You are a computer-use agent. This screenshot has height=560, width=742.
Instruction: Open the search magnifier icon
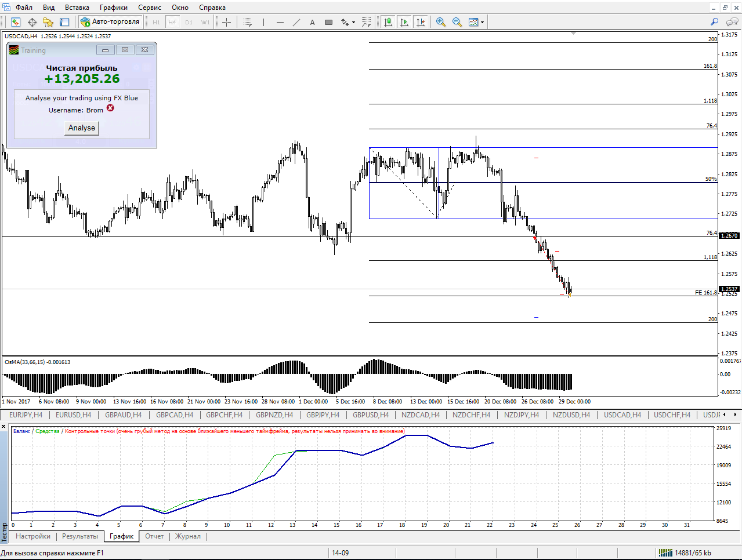tap(714, 22)
